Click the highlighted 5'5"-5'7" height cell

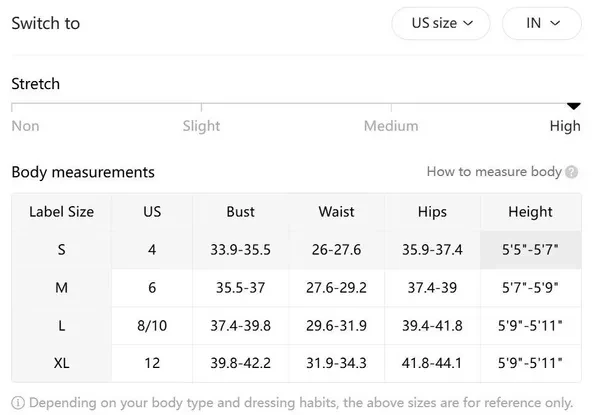pyautogui.click(x=530, y=250)
